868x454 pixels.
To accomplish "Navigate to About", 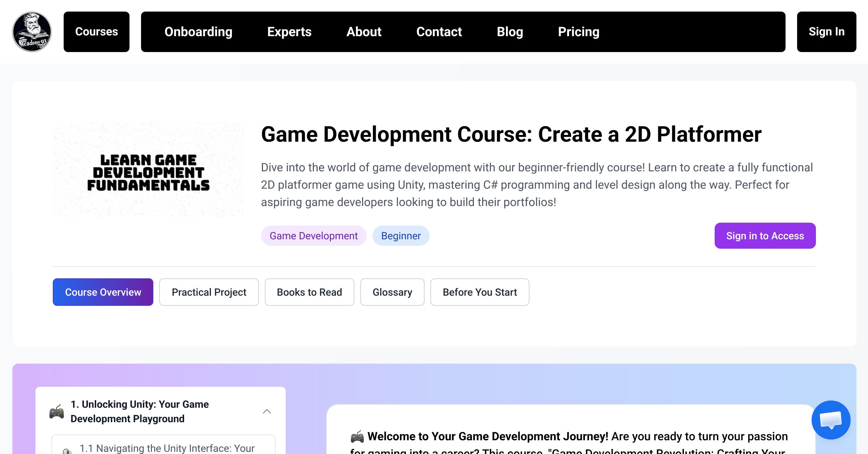I will 364,32.
